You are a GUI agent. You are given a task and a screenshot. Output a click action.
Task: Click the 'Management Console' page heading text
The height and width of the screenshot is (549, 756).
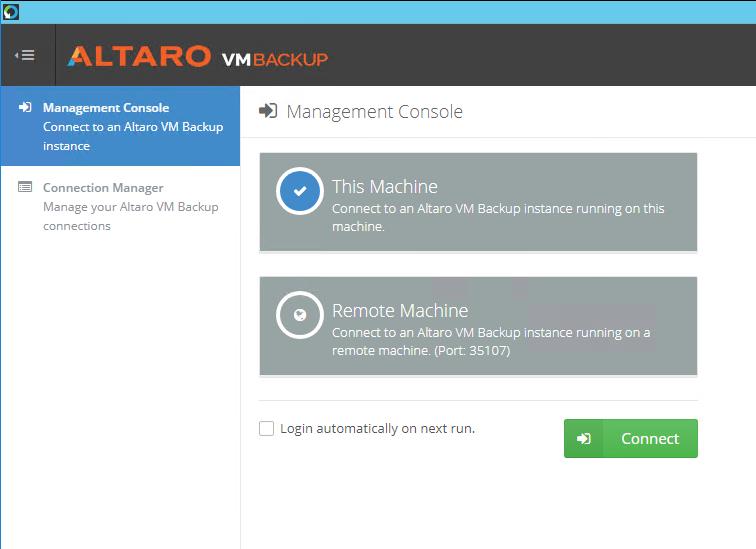(375, 112)
